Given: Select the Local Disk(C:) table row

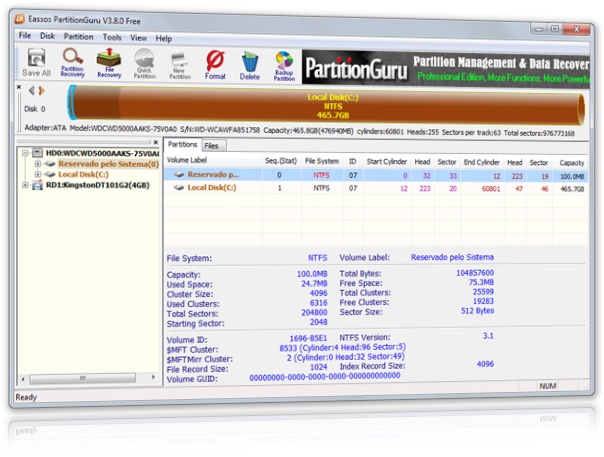Looking at the screenshot, I should tap(376, 188).
